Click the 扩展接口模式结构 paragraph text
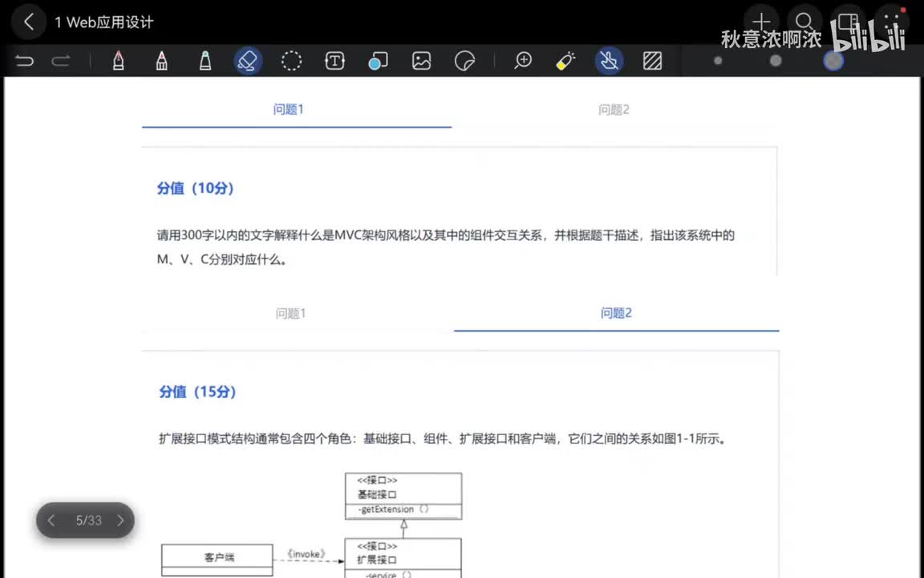 coord(443,439)
